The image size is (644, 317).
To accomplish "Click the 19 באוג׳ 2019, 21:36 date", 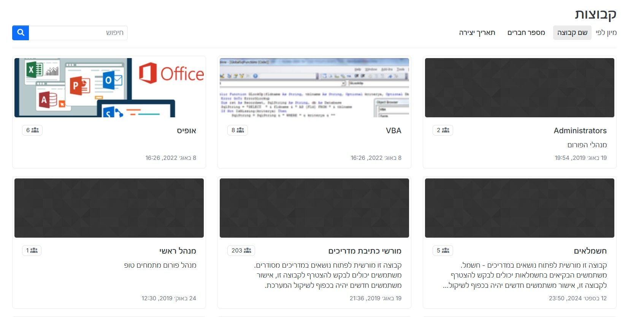I will pos(376,298).
